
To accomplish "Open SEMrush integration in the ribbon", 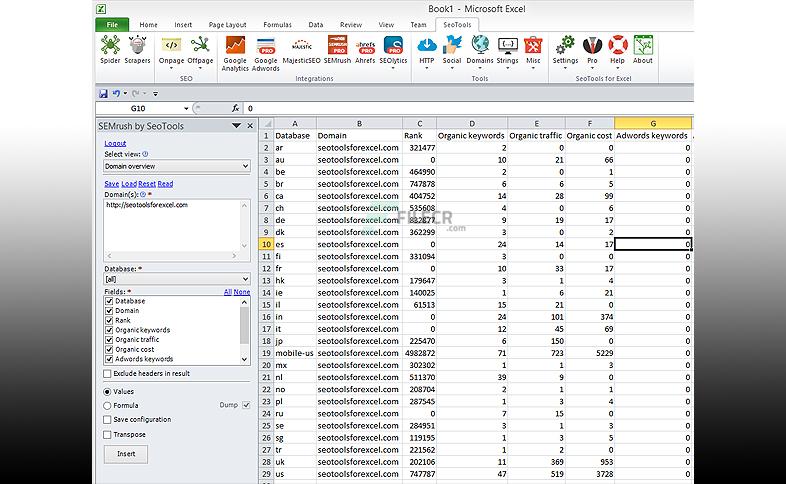I will click(337, 49).
